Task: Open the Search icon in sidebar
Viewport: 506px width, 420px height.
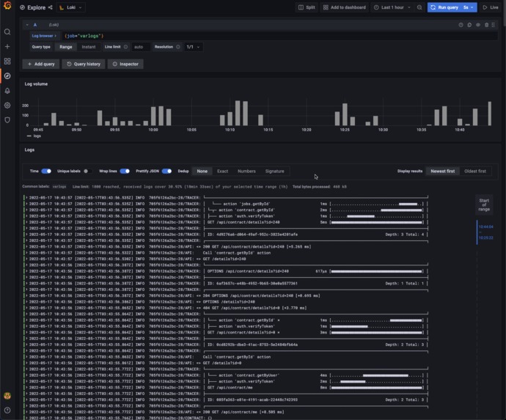Action: tap(7, 32)
